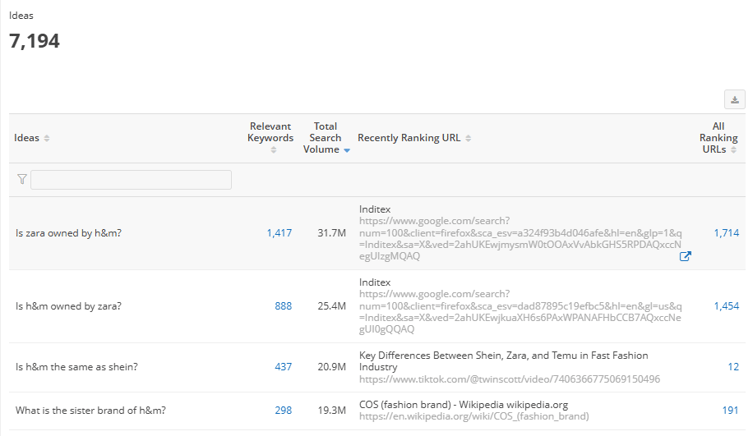
Task: Click 'COS (fashion brand) - Wikipedia' title
Action: pos(463,405)
